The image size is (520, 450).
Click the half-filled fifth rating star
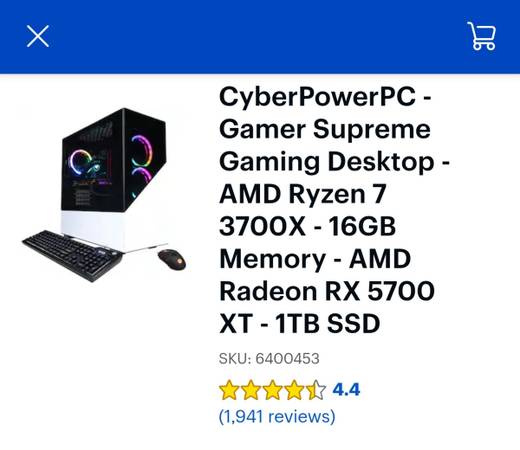click(316, 390)
